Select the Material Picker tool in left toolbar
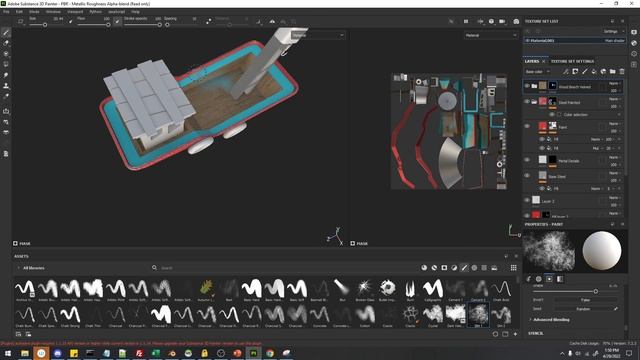This screenshot has height=360, width=640. pos(6,96)
